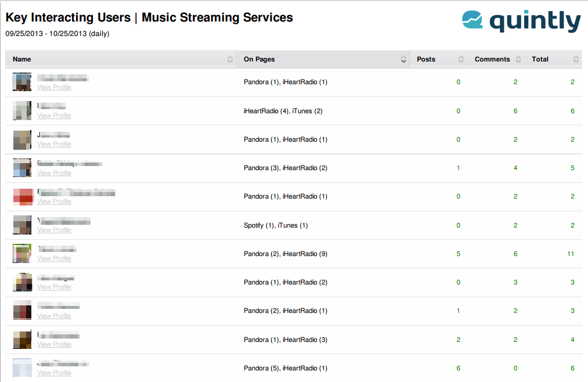Click Comments value 6 in iHeartRadio (4), iTunes (2) row
Image resolution: width=588 pixels, height=382 pixels.
515,111
